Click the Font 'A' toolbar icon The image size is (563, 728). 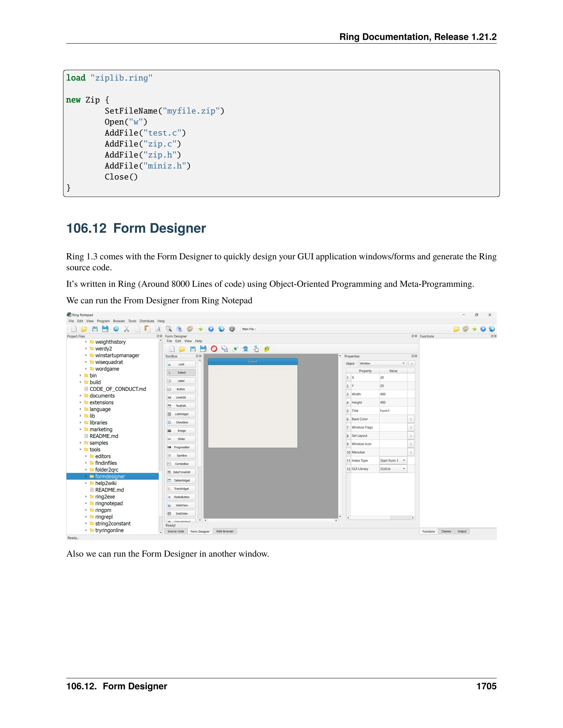pos(158,329)
